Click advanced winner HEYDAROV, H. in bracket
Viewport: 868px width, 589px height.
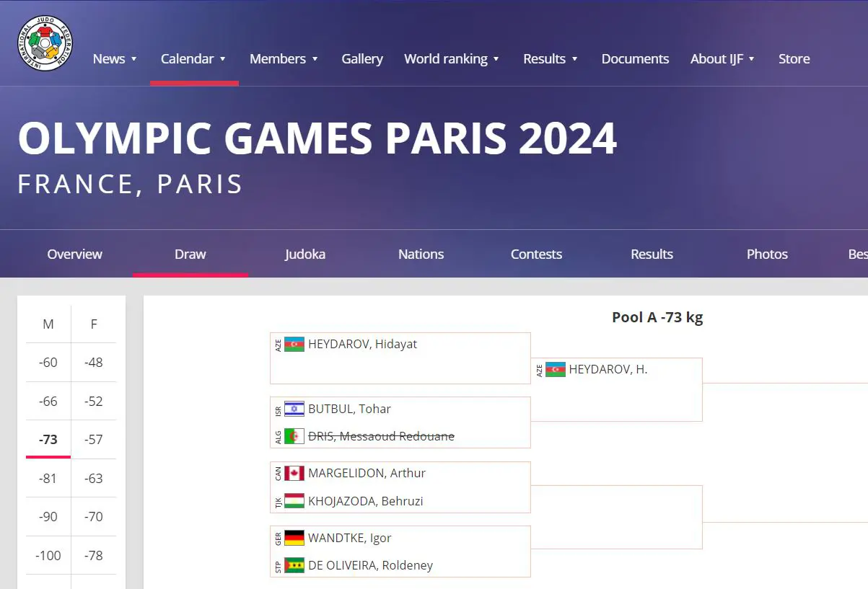point(608,370)
